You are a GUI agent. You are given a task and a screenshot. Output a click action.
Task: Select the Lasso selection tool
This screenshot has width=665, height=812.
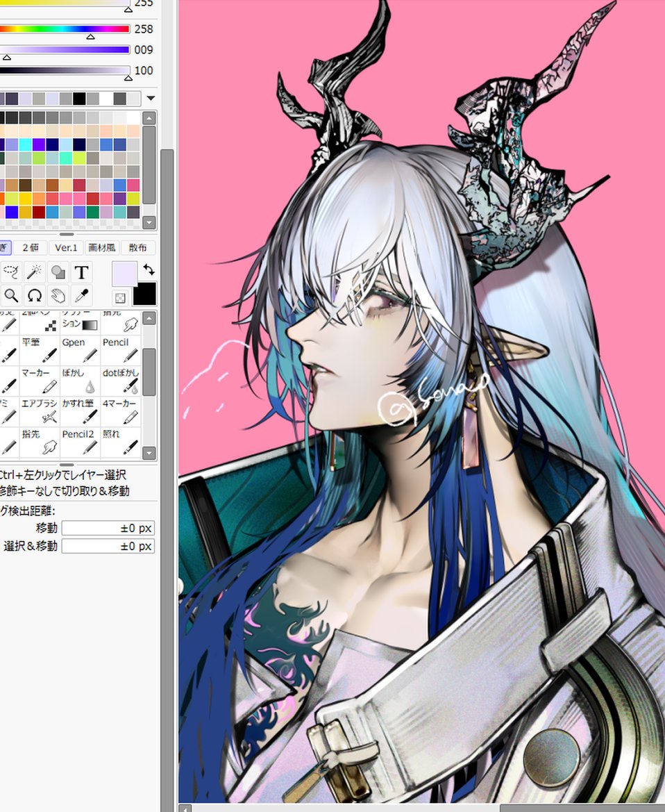[11, 272]
